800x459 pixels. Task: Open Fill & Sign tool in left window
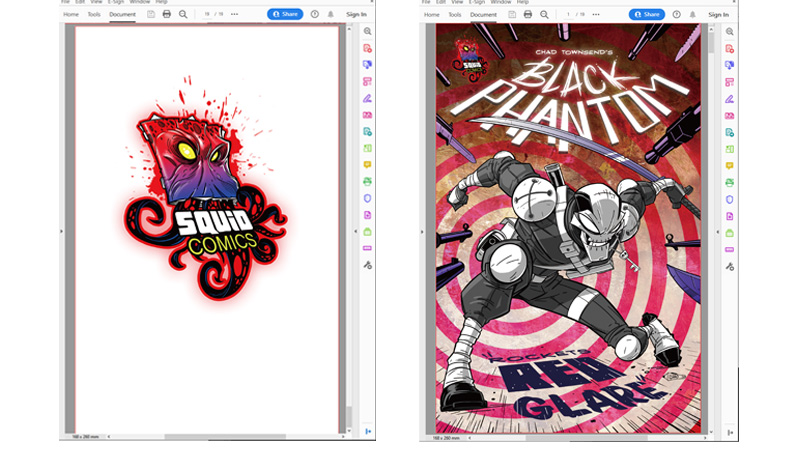point(367,98)
